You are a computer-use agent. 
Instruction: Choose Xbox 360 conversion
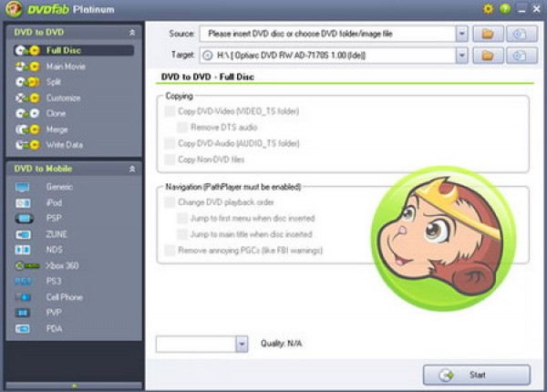62,266
